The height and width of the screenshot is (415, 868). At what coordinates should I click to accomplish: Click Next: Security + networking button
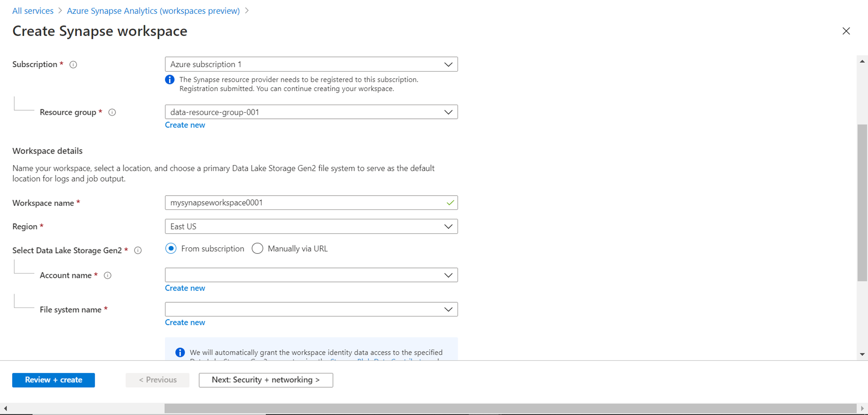pyautogui.click(x=266, y=380)
